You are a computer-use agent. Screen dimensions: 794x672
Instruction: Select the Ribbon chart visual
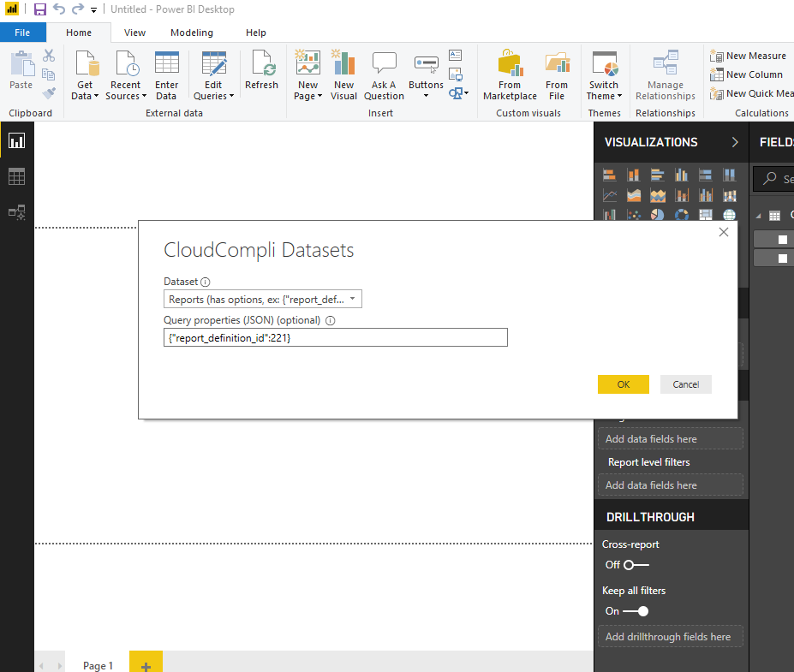(x=729, y=195)
